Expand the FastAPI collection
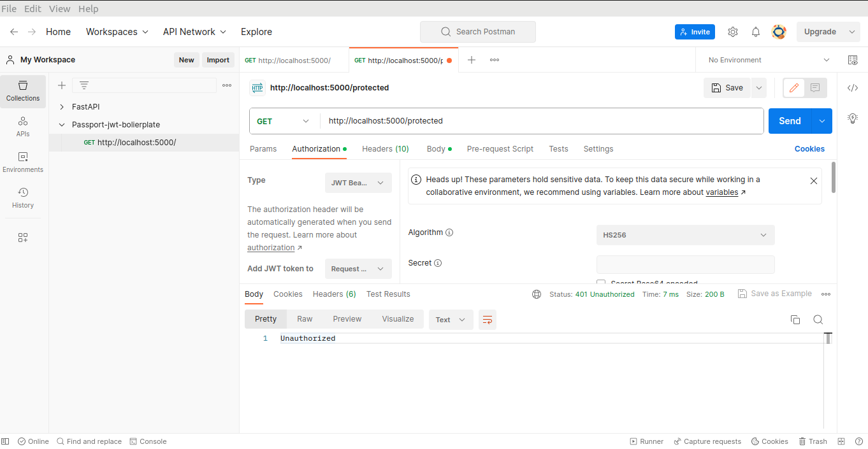The image size is (868, 449). click(x=62, y=107)
